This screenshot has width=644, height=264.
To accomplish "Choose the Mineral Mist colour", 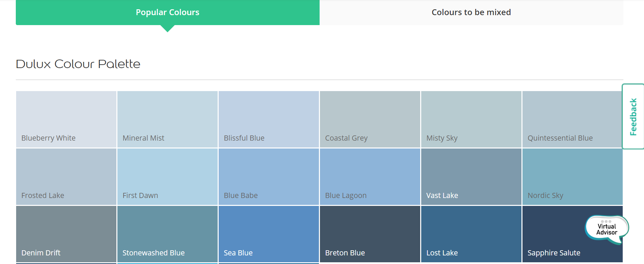I will 168,119.
